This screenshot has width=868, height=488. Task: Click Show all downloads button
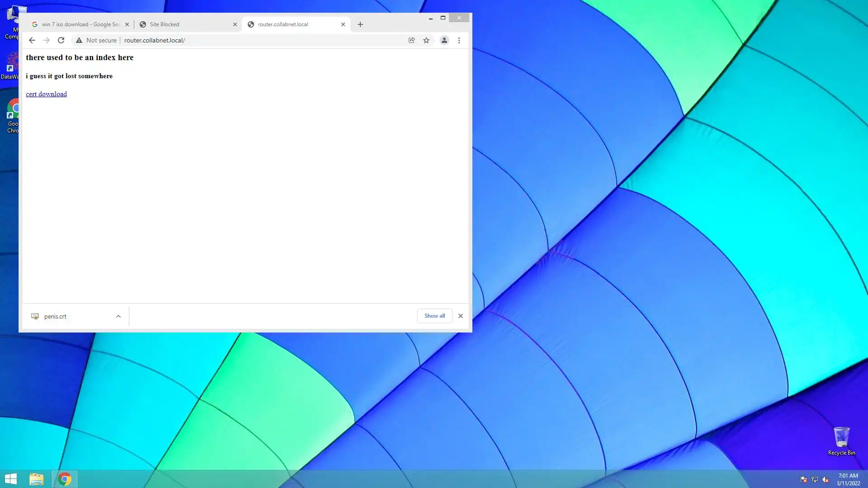coord(434,316)
